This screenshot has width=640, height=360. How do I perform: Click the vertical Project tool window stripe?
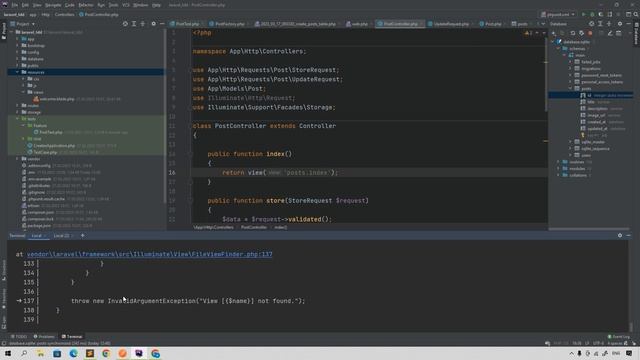4,31
